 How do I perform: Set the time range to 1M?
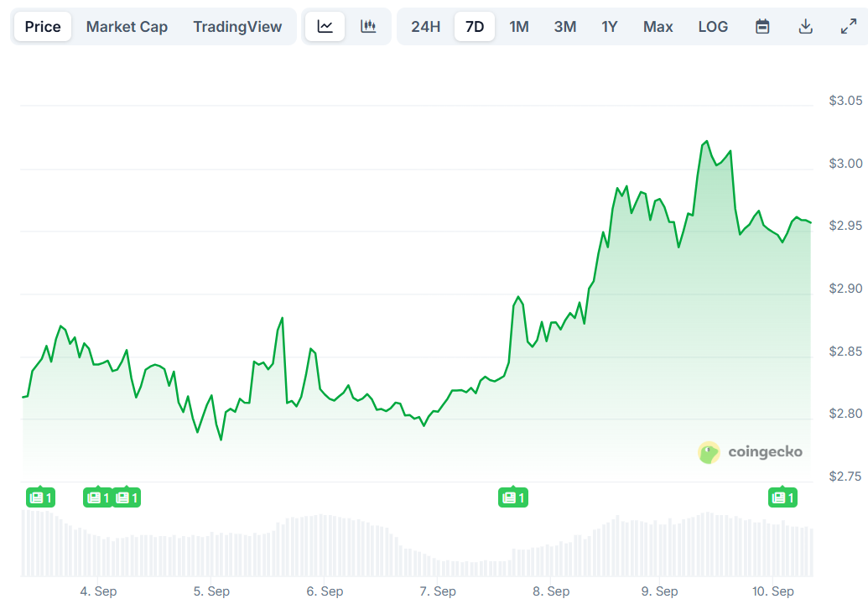click(518, 27)
